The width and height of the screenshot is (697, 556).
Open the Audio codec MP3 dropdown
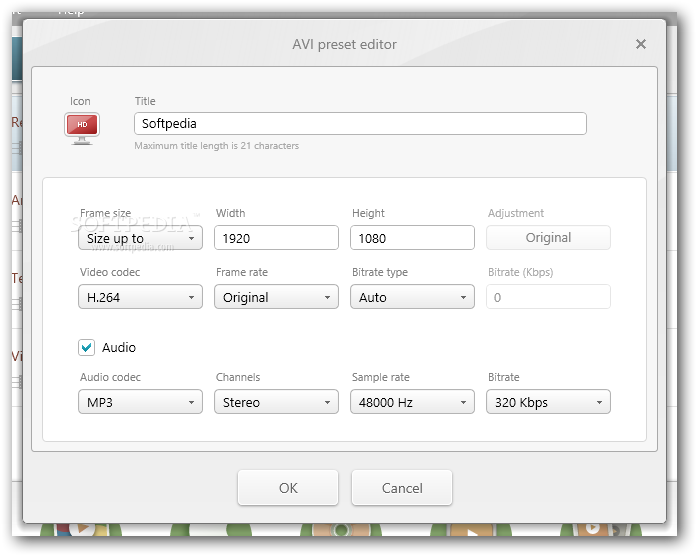coord(140,402)
